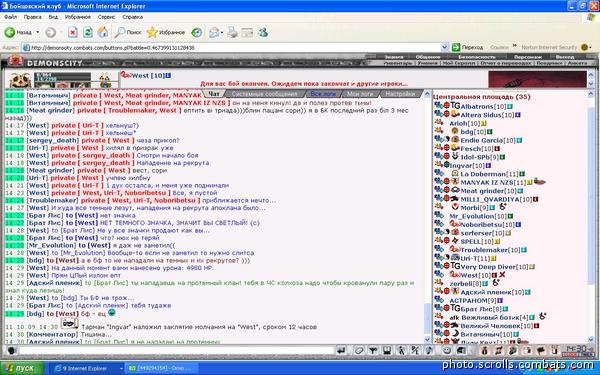Expand the Back button history dropdown arrow

[38, 33]
